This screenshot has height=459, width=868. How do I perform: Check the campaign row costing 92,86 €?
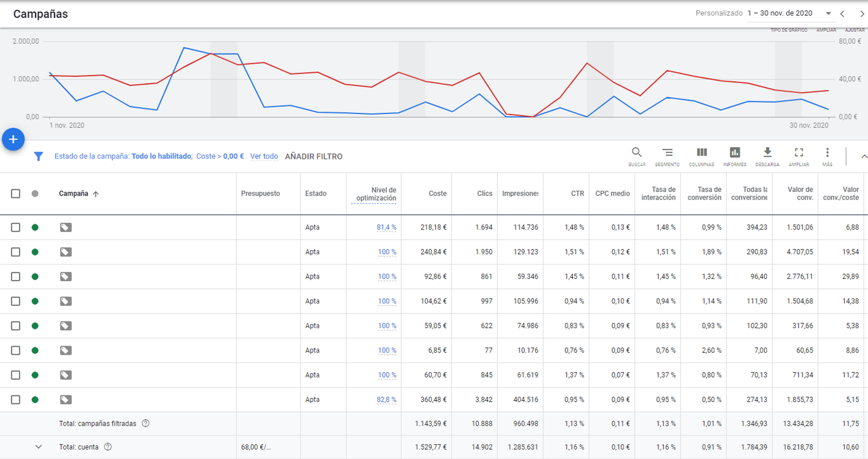16,277
